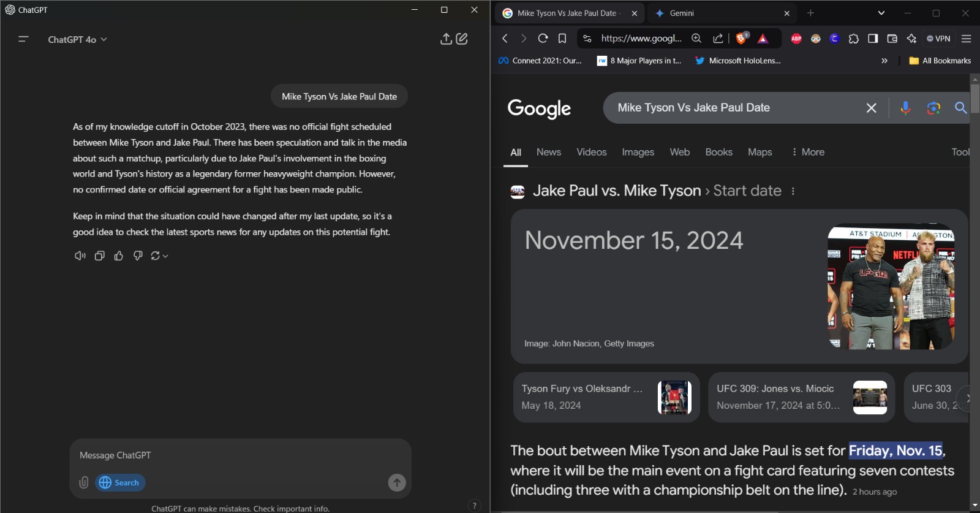Click the share chat icon in ChatGPT
Viewport: 980px width, 513px height.
pos(446,39)
